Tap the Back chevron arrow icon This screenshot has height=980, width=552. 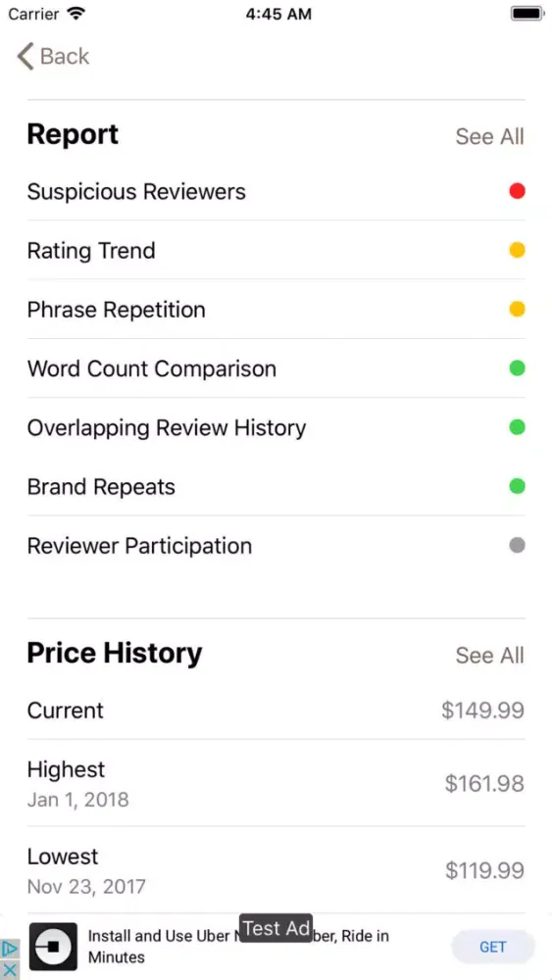pyautogui.click(x=25, y=56)
